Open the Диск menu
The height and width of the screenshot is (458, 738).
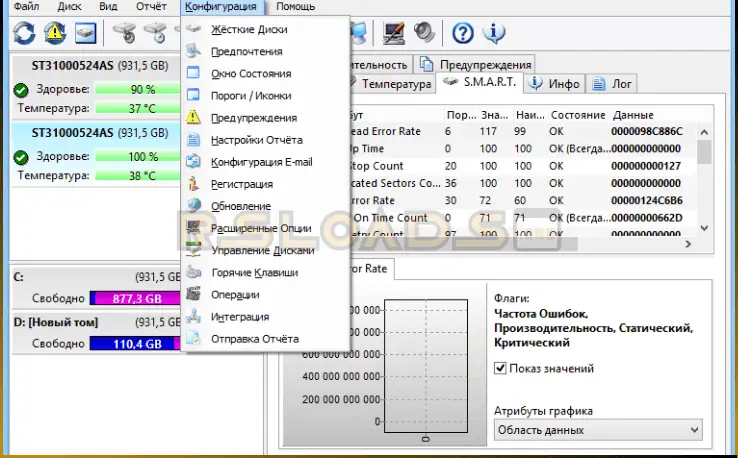click(69, 7)
